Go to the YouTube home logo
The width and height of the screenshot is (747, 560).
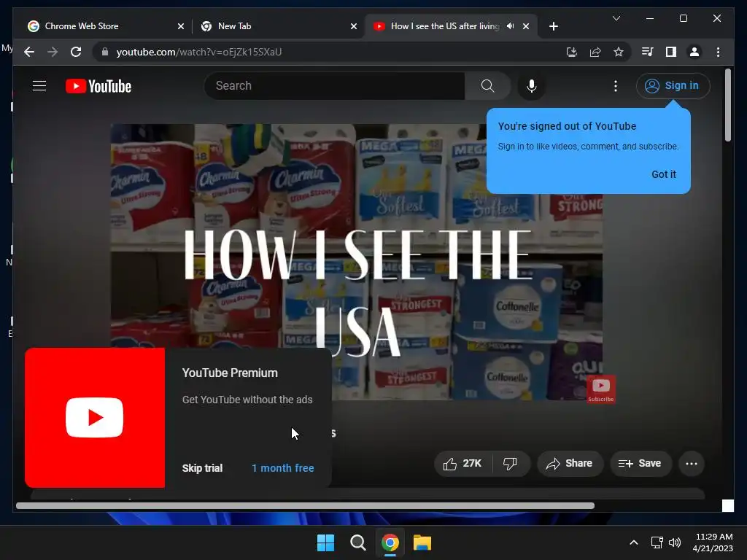click(x=98, y=86)
